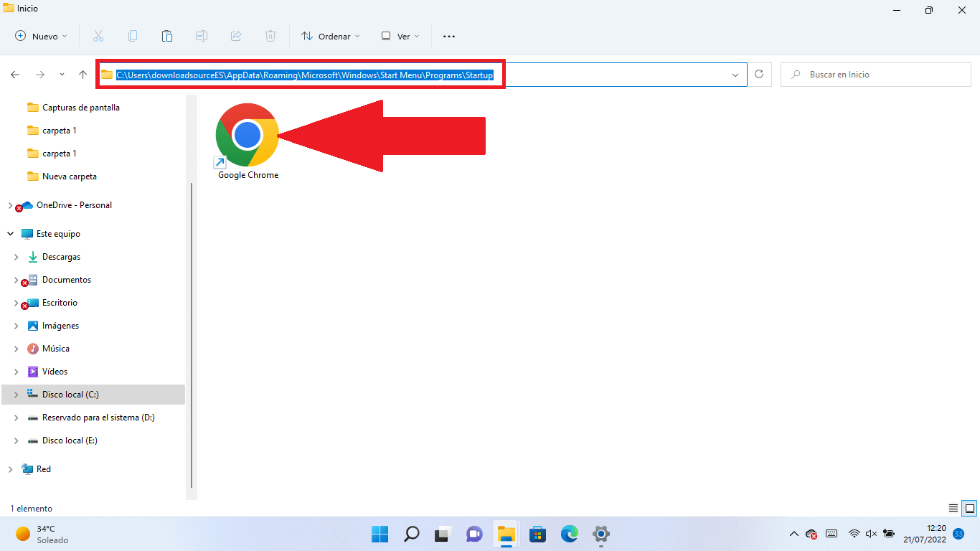Click the Copy icon in toolbar
This screenshot has height=551, width=980.
(133, 36)
